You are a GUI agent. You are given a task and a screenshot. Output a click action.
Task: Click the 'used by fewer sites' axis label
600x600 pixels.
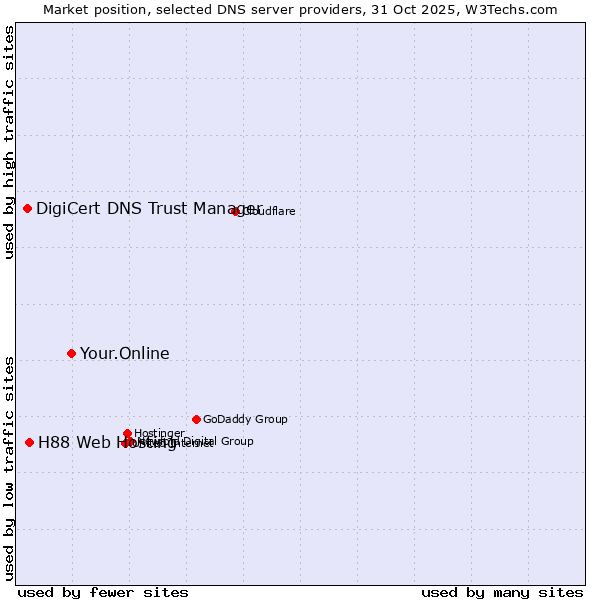[103, 592]
